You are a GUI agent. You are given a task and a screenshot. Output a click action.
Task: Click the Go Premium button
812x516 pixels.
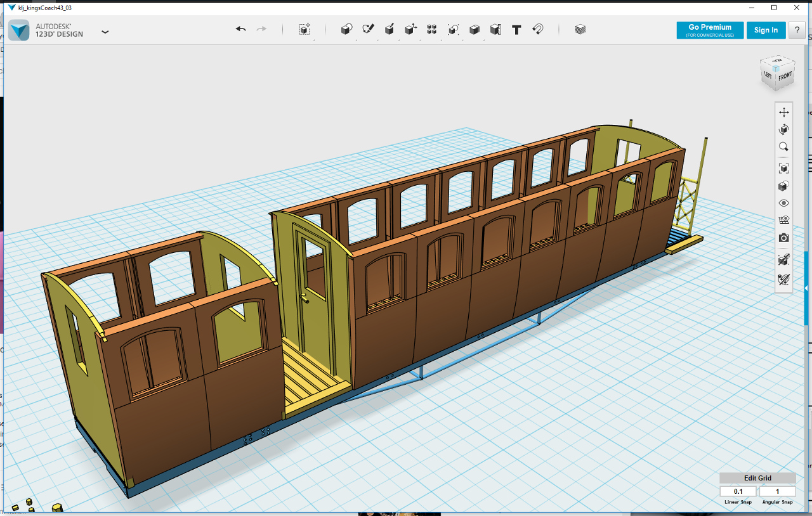(710, 30)
